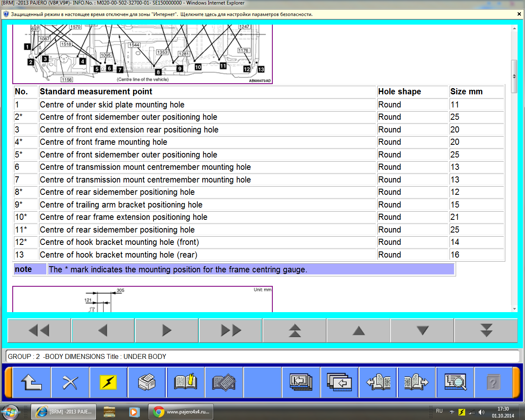The height and width of the screenshot is (420, 525).
Task: Click the book with right arrow icon
Action: (416, 383)
